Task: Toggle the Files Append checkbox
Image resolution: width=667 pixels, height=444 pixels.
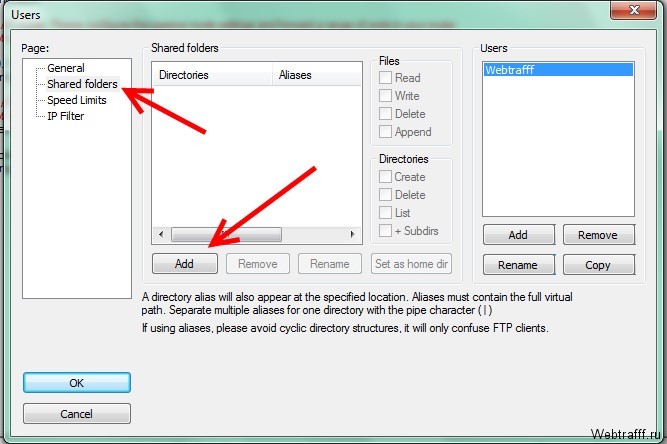Action: click(385, 132)
